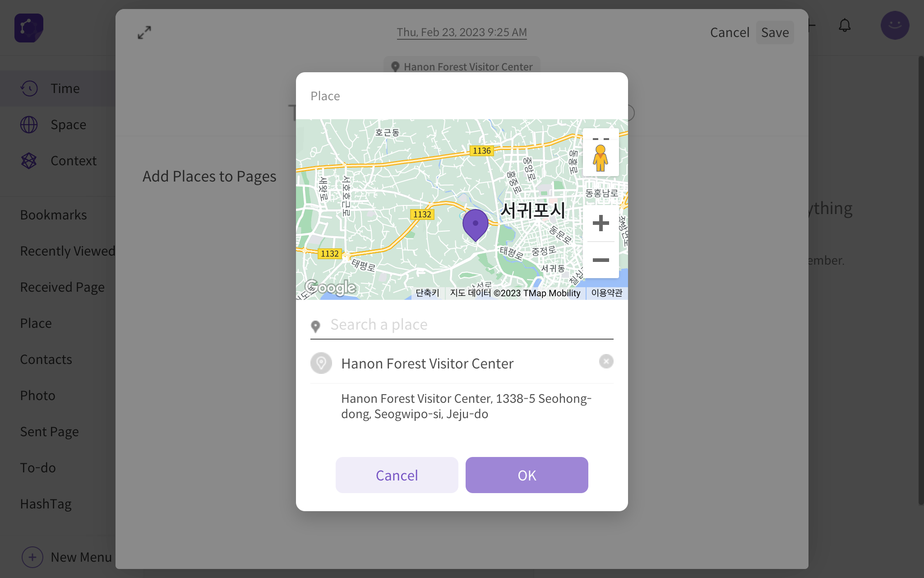Open the Google logo link on map
924x578 pixels.
[331, 287]
